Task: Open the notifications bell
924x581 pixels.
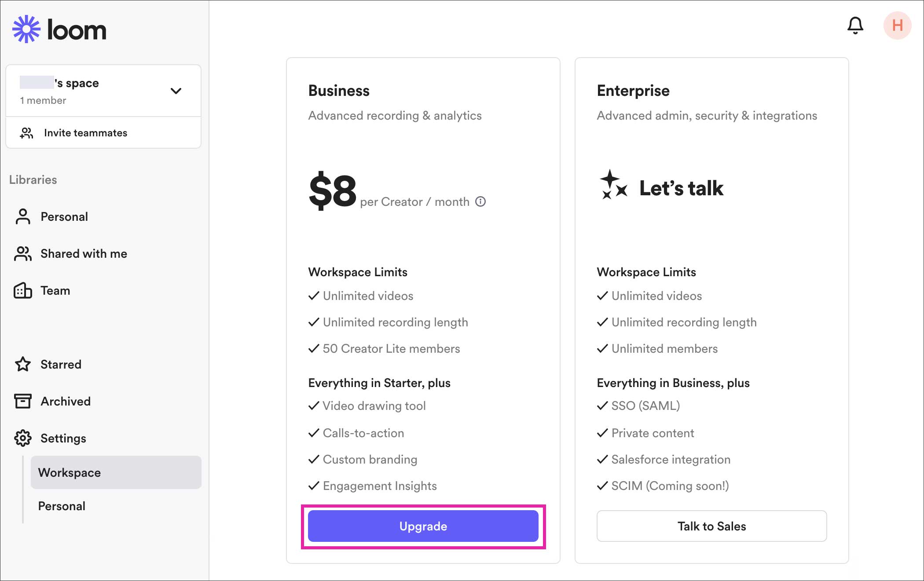Action: click(855, 26)
